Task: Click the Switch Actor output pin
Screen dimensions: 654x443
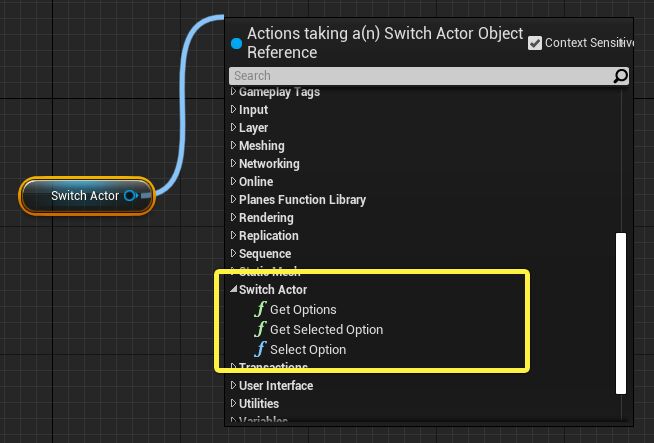Action: point(131,196)
